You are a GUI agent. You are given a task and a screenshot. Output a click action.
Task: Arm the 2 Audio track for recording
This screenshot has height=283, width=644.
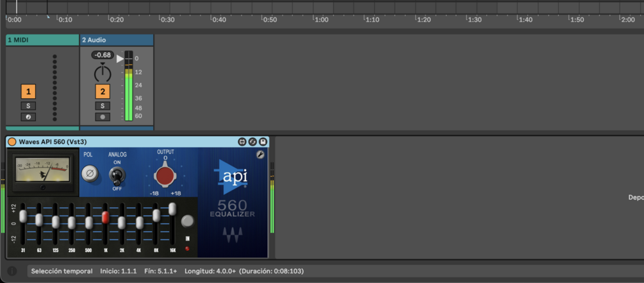(x=103, y=117)
